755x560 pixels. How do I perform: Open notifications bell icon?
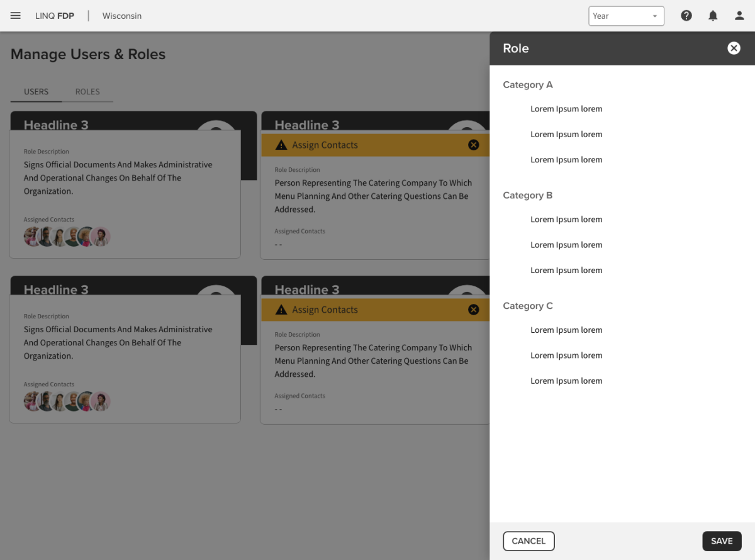tap(713, 16)
